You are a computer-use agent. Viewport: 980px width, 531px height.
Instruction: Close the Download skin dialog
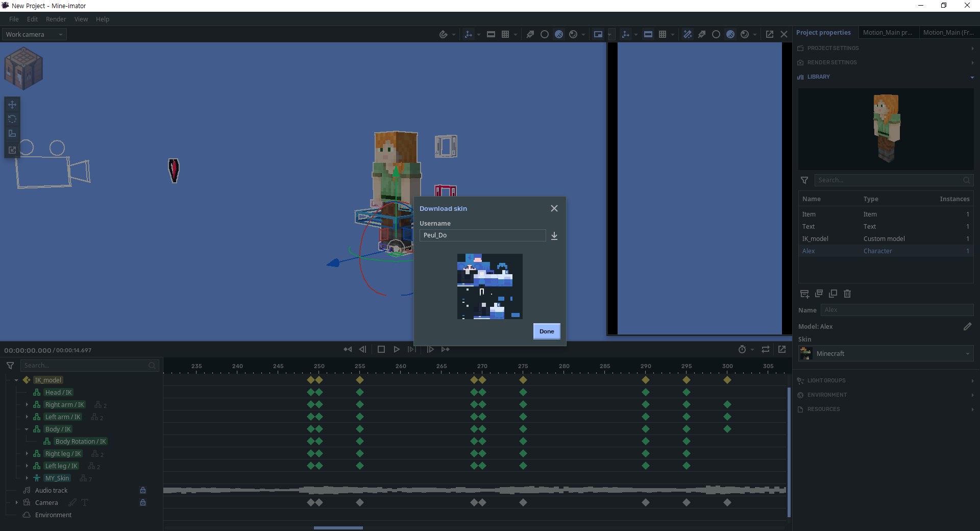pyautogui.click(x=554, y=208)
